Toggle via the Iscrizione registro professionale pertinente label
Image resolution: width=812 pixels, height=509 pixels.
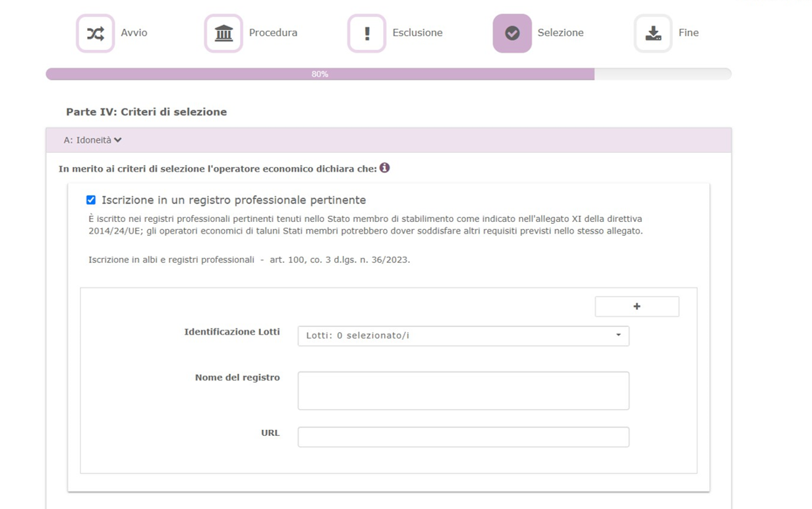click(233, 200)
